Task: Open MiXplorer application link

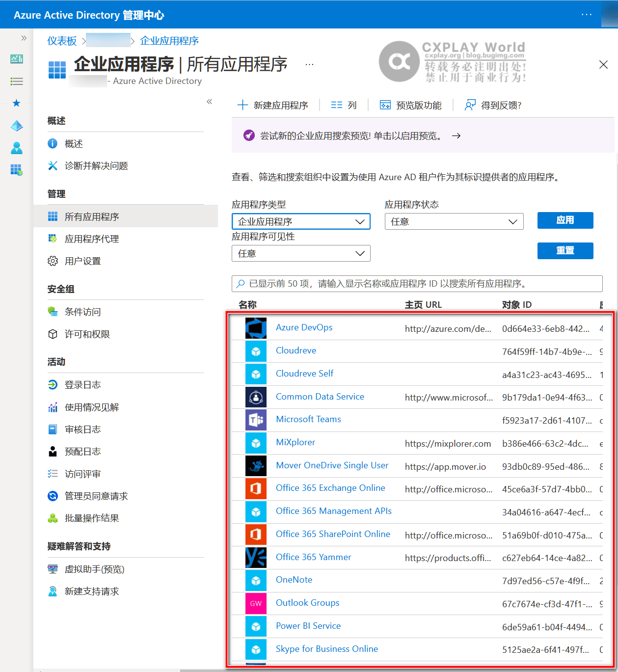Action: (296, 442)
